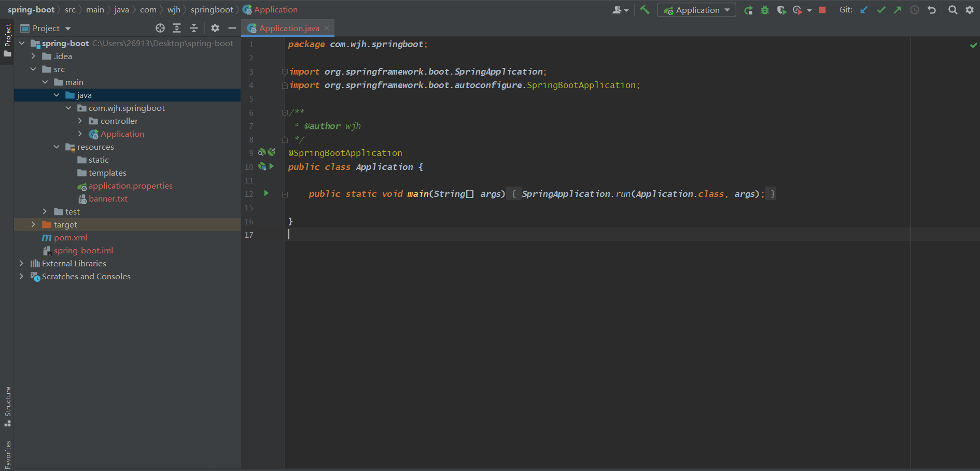This screenshot has height=471, width=980.
Task: Click the green inspection checkmark in the editor corner
Action: (x=973, y=45)
